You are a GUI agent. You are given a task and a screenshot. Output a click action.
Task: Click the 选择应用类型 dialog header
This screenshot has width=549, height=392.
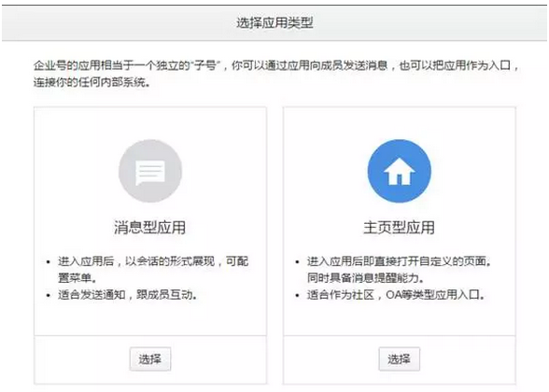click(x=274, y=23)
